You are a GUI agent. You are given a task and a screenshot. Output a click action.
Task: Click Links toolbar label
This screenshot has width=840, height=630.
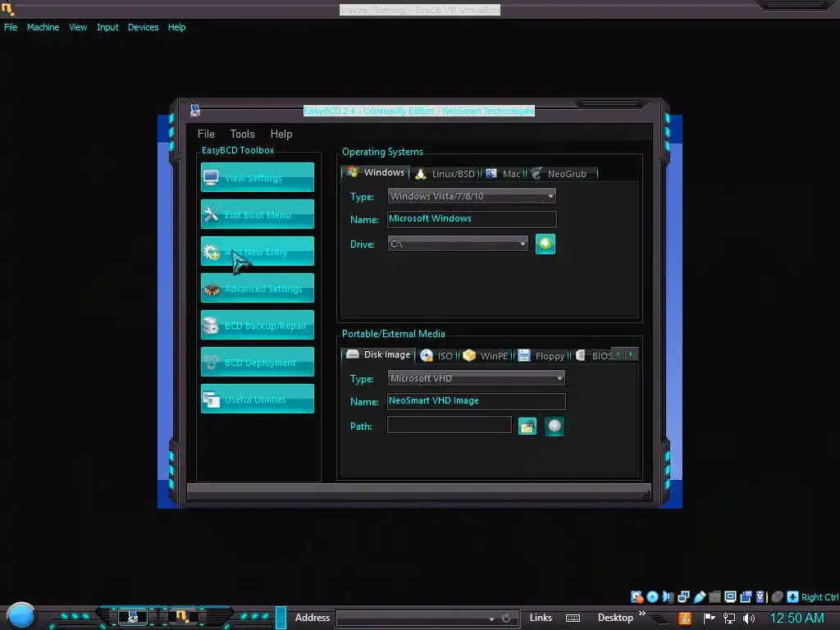pyautogui.click(x=541, y=618)
